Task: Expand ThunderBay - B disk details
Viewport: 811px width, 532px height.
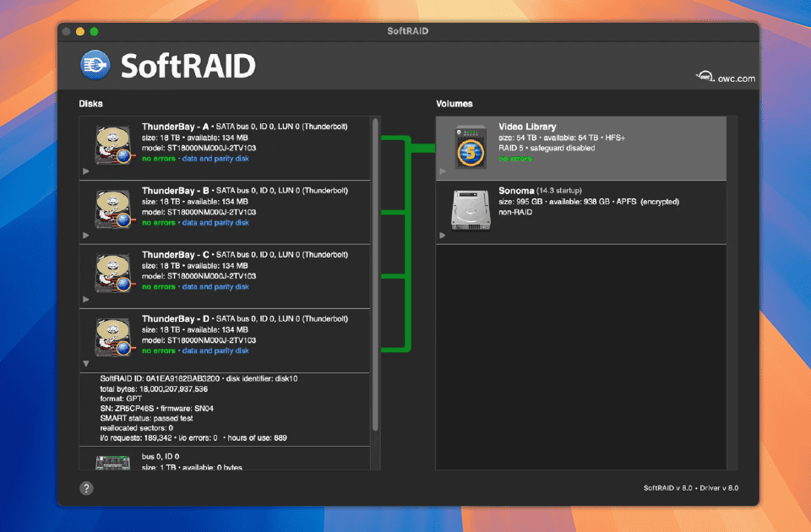Action: click(x=85, y=236)
